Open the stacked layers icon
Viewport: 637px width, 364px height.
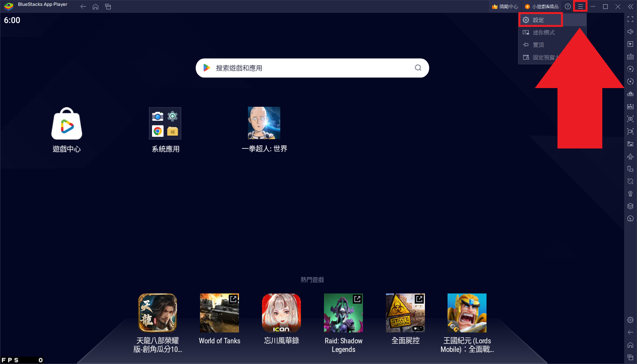coord(630,206)
